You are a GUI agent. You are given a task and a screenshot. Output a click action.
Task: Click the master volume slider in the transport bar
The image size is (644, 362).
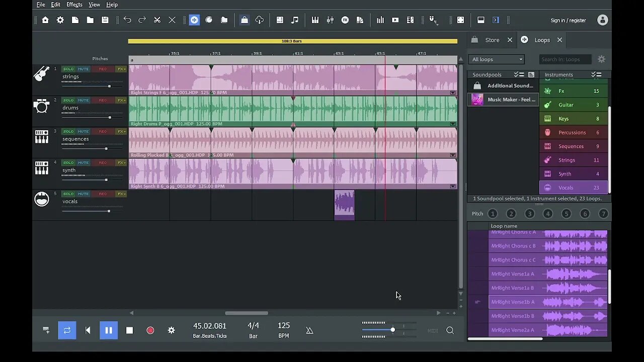pos(392,330)
